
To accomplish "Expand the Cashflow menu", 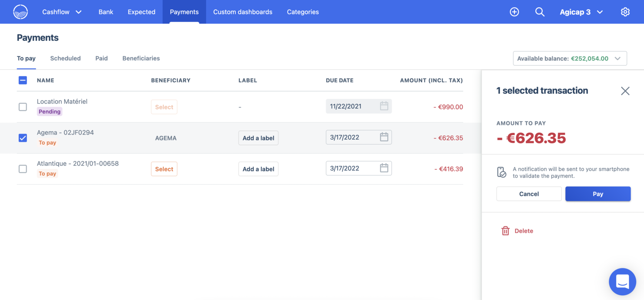I will 62,12.
